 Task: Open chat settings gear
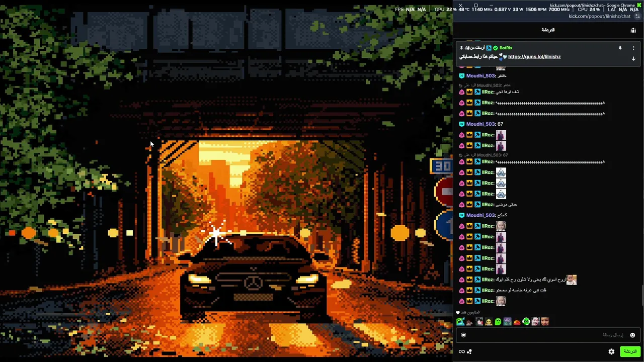[x=611, y=352]
